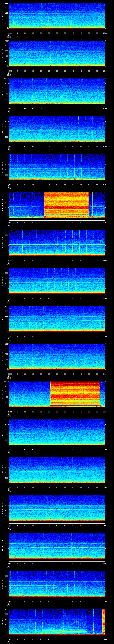
Task: Click the 600 Hz horizontal line in the 8:25:00 panel
Action: coord(57,430)
